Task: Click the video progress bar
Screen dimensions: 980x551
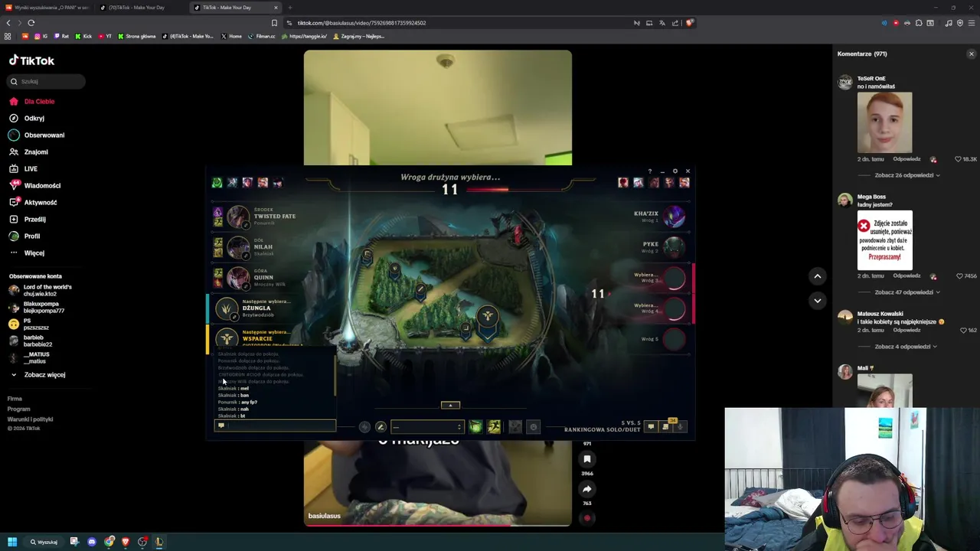Action: (x=437, y=526)
